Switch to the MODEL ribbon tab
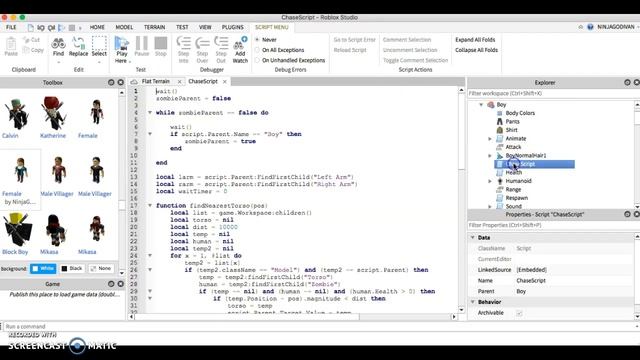The width and height of the screenshot is (640, 360). (x=124, y=27)
